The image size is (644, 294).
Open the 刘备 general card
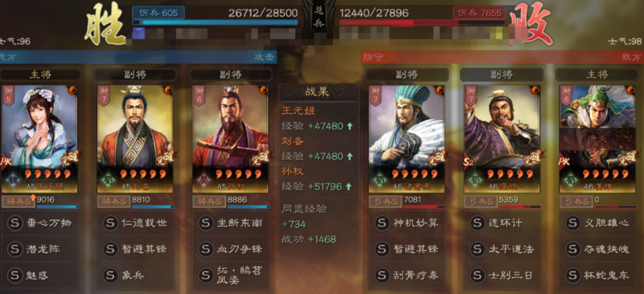click(x=135, y=139)
